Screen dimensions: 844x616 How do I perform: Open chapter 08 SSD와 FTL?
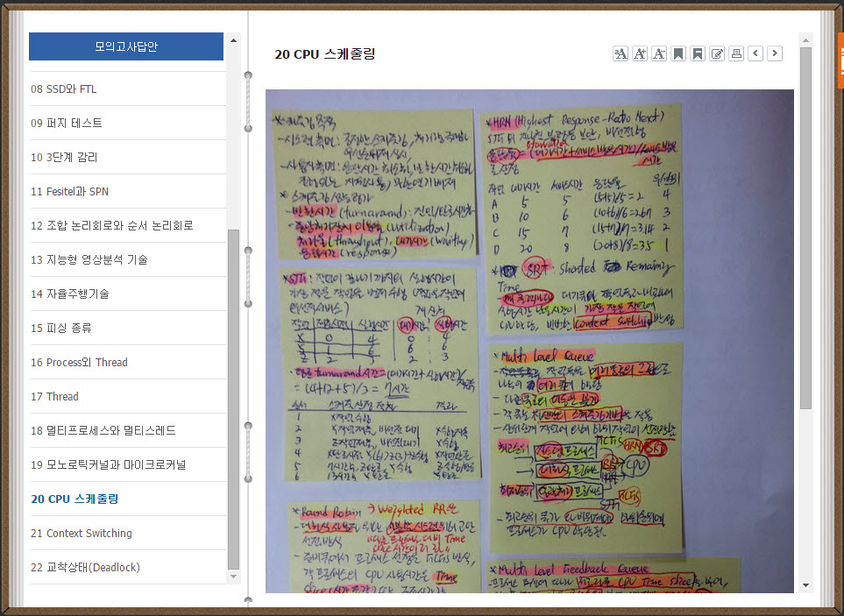[63, 89]
